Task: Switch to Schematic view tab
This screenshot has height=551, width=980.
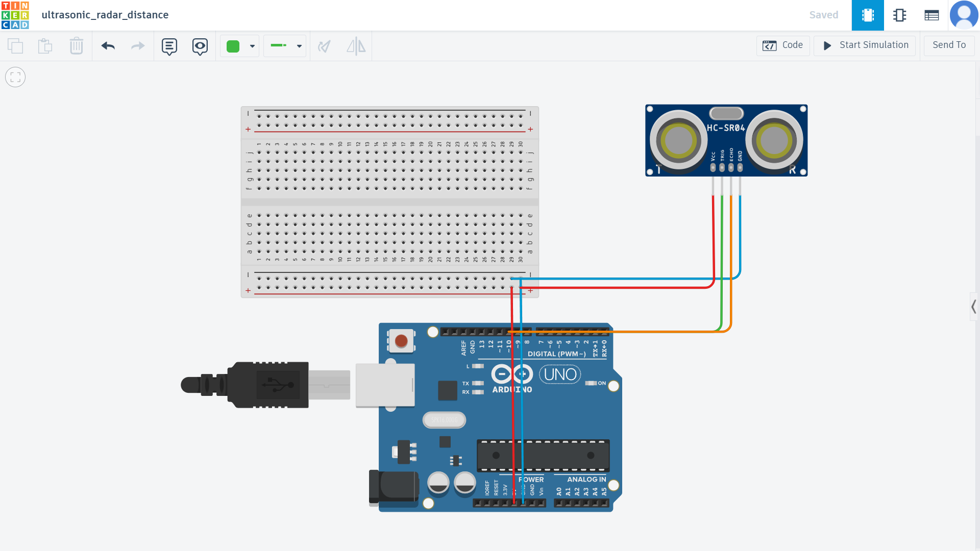Action: click(x=899, y=15)
